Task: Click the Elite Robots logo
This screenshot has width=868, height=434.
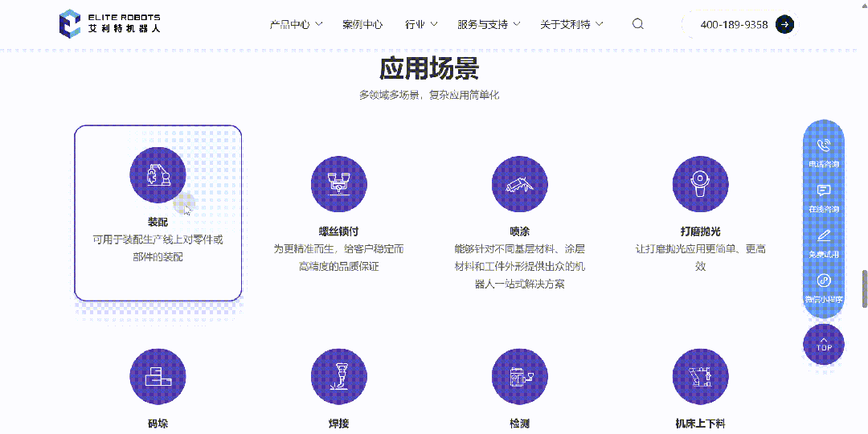Action: pyautogui.click(x=109, y=24)
